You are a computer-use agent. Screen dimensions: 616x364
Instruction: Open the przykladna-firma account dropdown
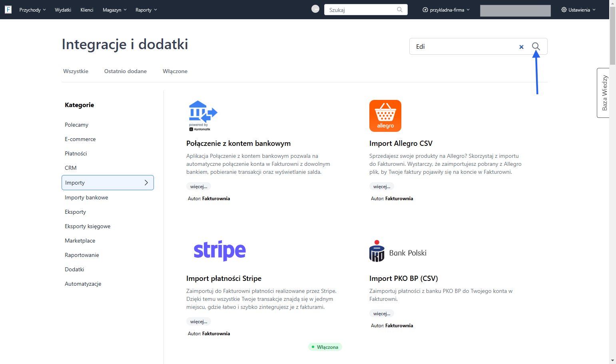(x=446, y=10)
